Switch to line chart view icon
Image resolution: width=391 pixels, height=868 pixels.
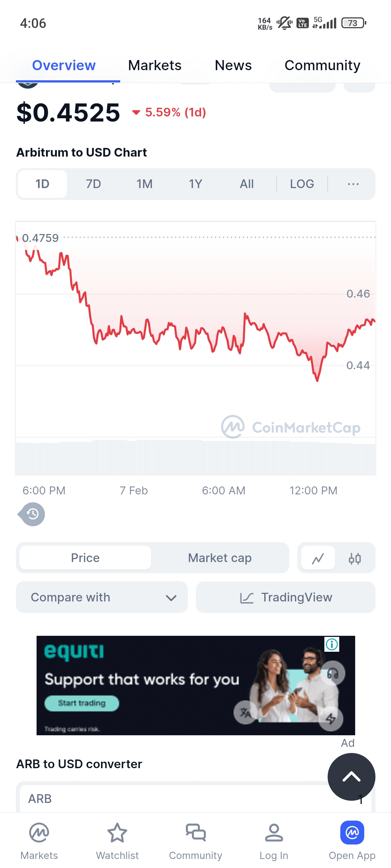tap(318, 558)
